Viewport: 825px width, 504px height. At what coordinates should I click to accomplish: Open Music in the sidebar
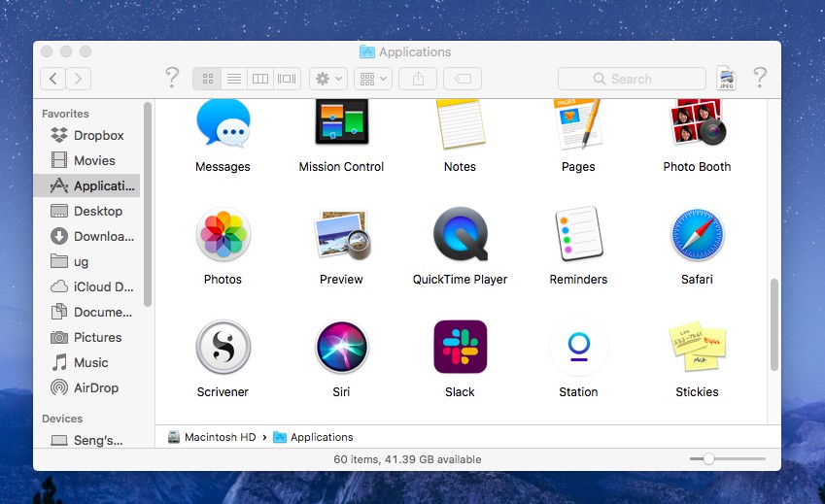[x=87, y=362]
